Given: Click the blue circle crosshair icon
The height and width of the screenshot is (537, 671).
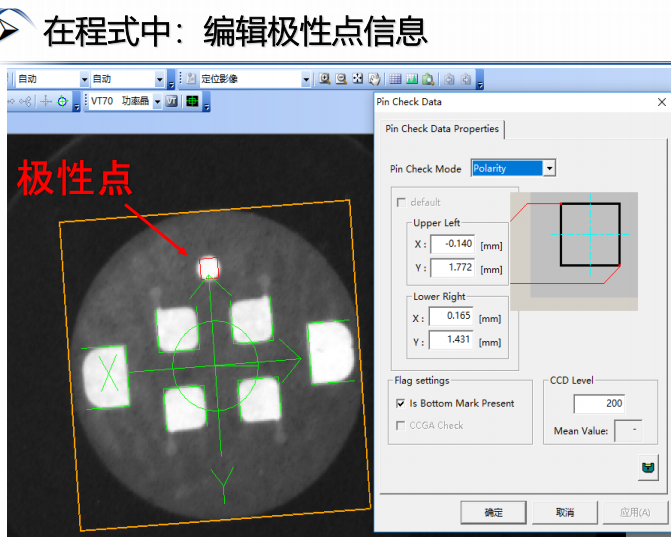Looking at the screenshot, I should pyautogui.click(x=62, y=101).
